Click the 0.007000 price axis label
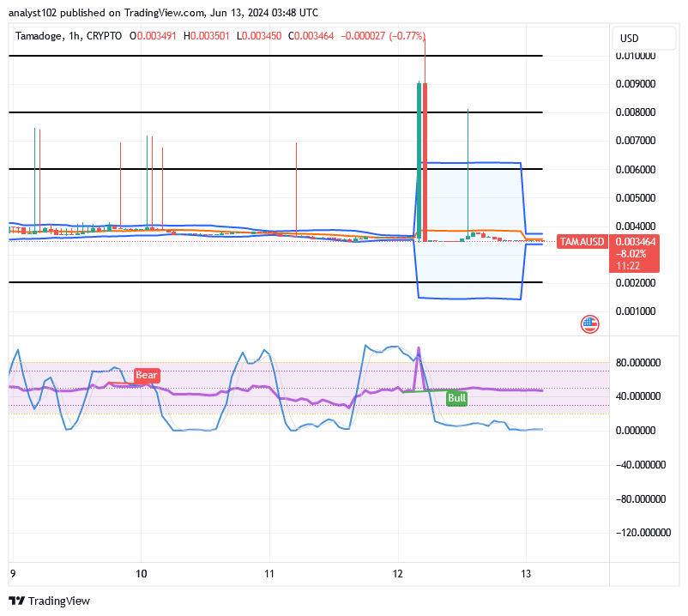Viewport: 688px width, 616px height. 636,141
